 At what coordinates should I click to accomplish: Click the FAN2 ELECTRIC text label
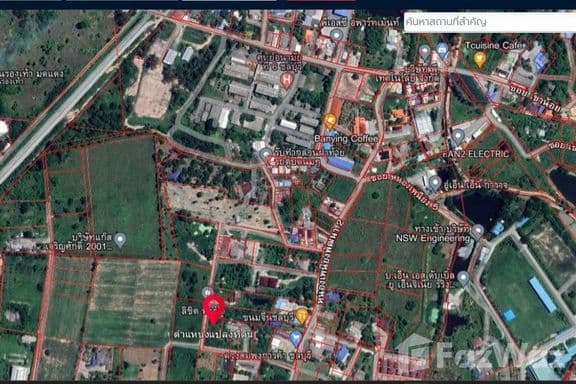click(x=476, y=154)
